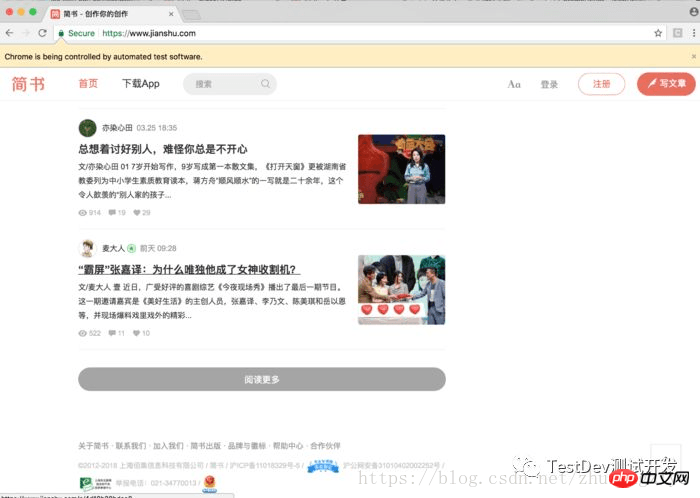Click the 登录 login link
The image size is (700, 498).
[549, 84]
